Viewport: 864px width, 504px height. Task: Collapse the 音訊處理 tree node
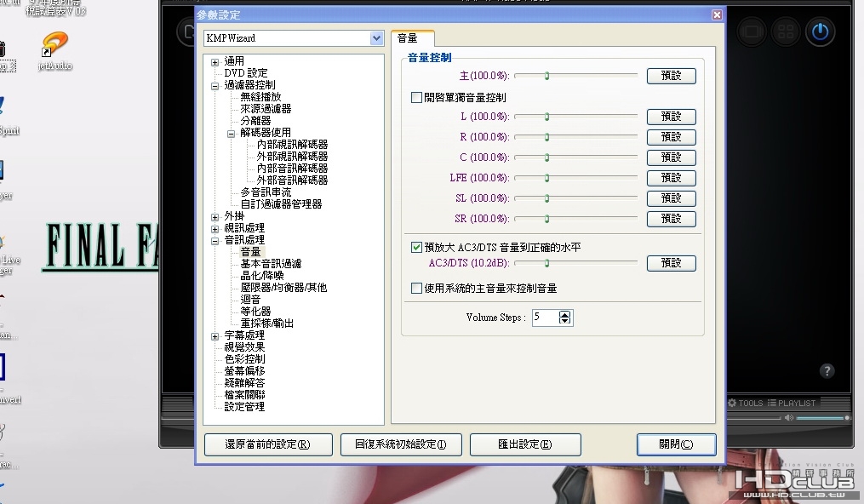(x=215, y=241)
